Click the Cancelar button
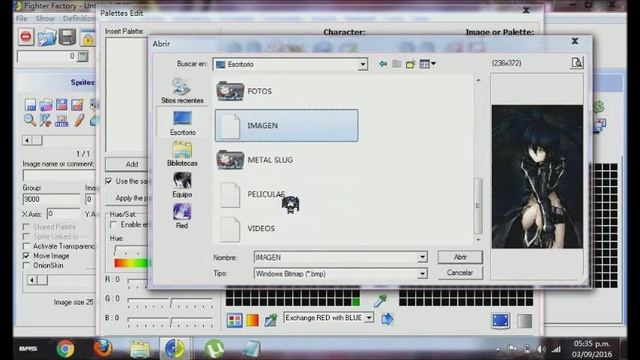Screen dimensions: 640x360 (x=460, y=273)
